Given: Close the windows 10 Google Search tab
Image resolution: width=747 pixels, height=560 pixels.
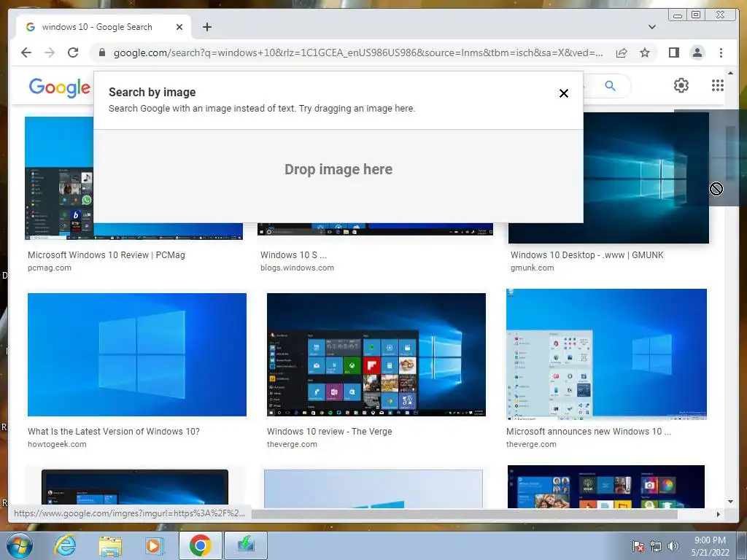Looking at the screenshot, I should click(179, 27).
